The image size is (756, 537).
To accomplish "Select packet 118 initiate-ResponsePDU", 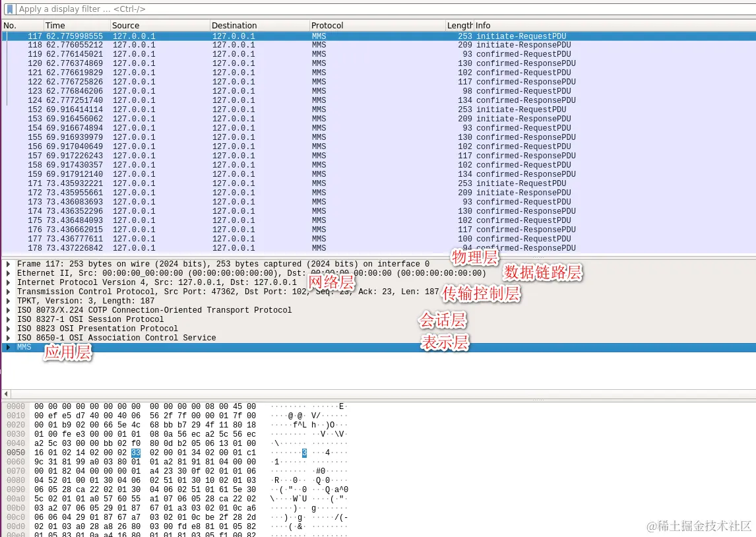I will [379, 46].
